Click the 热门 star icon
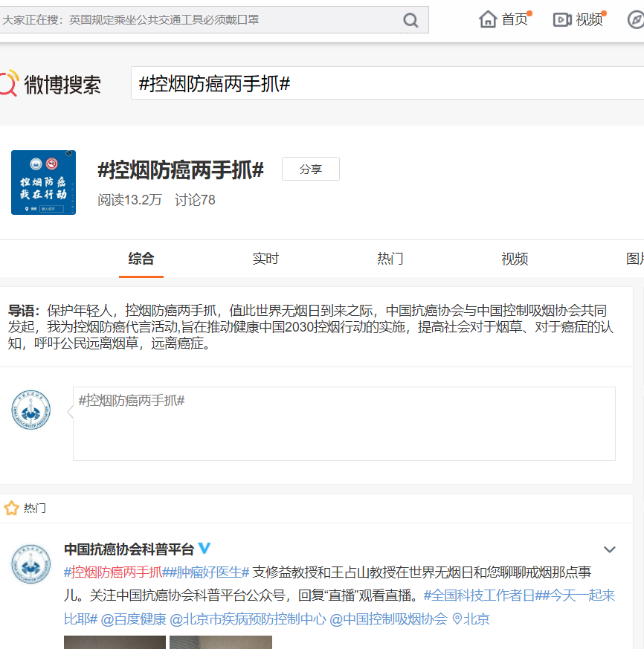 (12, 508)
